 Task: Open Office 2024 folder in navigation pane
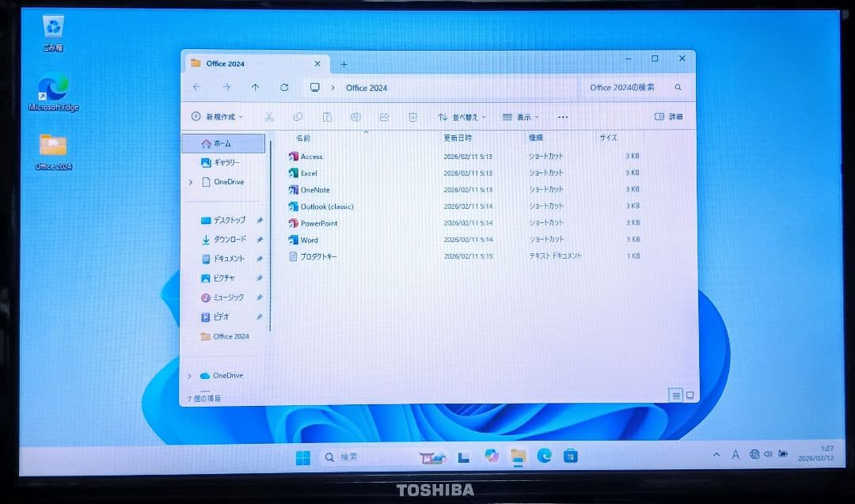click(x=225, y=337)
